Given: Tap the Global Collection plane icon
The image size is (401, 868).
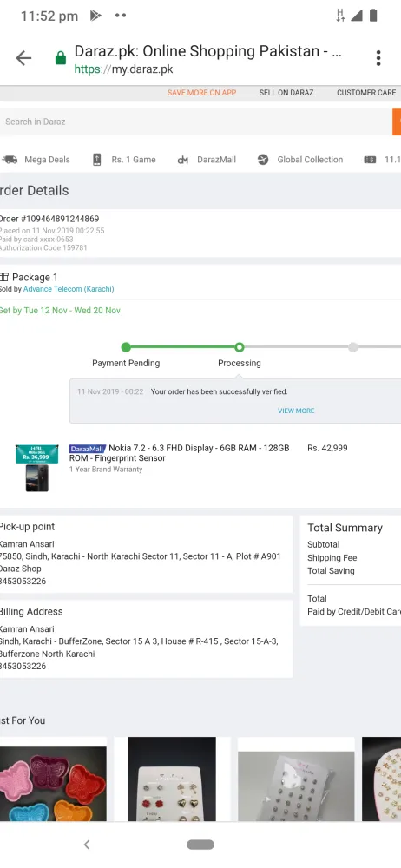Looking at the screenshot, I should tap(263, 160).
